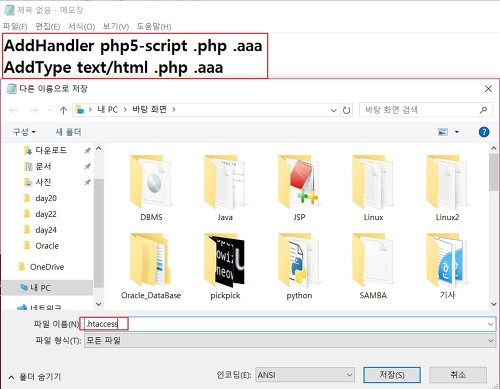Change view with the view layout icon

(x=443, y=132)
